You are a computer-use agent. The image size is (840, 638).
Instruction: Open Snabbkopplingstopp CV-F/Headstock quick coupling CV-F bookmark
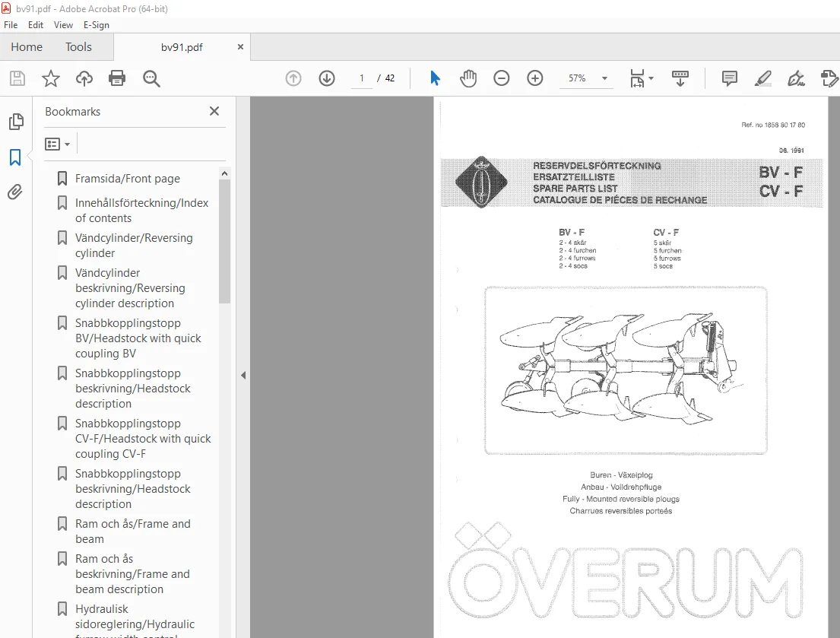point(143,438)
